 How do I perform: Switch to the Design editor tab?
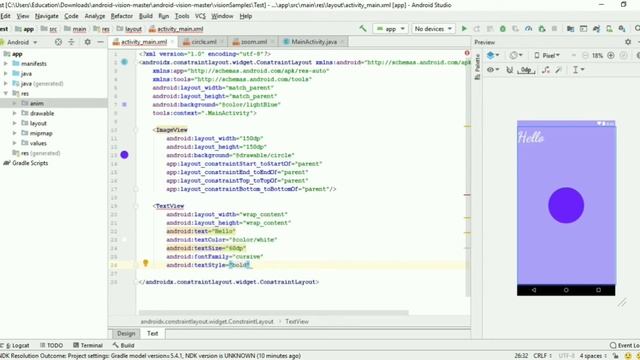click(x=126, y=333)
